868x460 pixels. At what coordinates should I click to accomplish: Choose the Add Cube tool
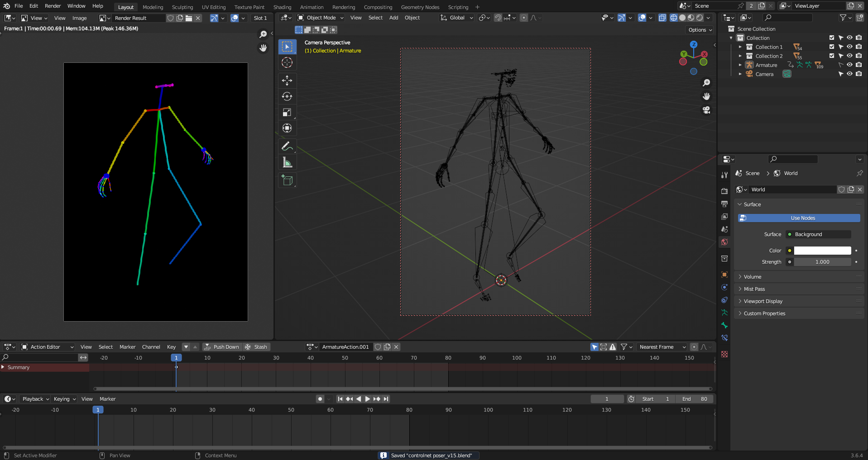[x=287, y=180]
